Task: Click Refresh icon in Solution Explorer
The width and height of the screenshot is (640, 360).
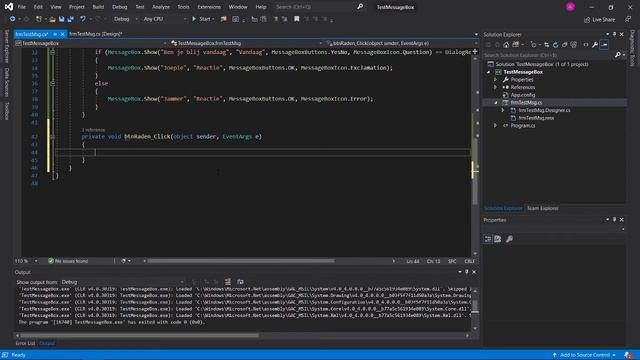Action: coord(556,45)
